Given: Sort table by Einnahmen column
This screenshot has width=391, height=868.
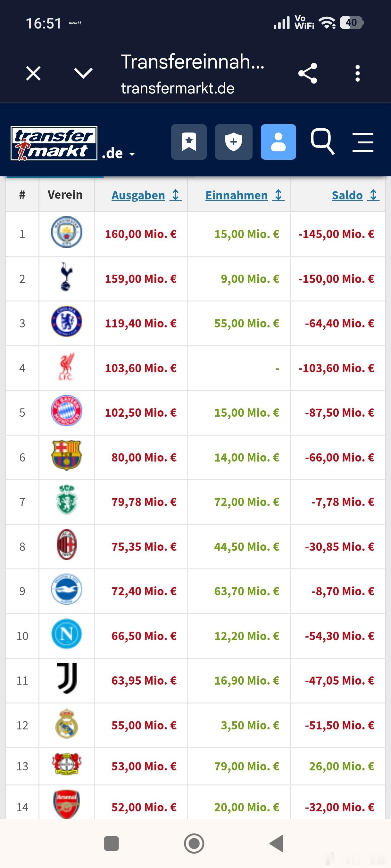Looking at the screenshot, I should pos(245,195).
